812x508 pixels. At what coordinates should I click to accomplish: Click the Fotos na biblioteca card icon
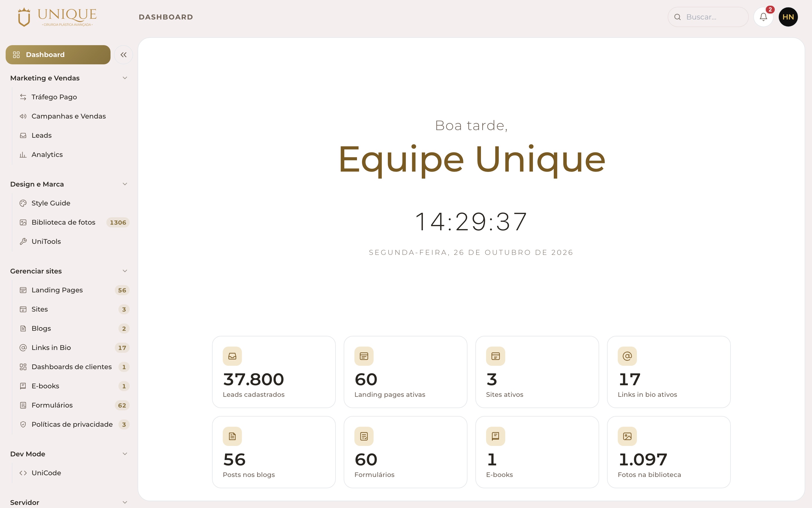coord(627,436)
